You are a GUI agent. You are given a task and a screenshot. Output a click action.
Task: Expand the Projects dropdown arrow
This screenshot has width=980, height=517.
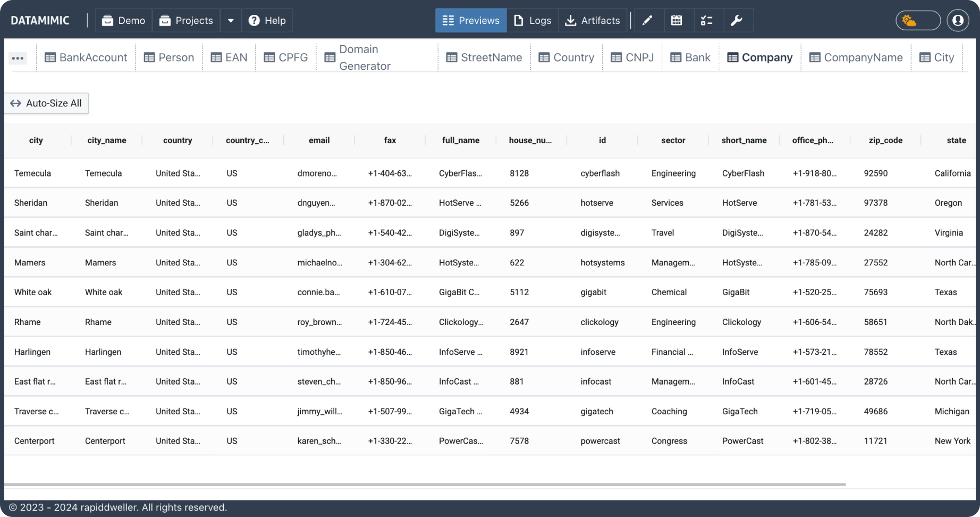click(231, 20)
